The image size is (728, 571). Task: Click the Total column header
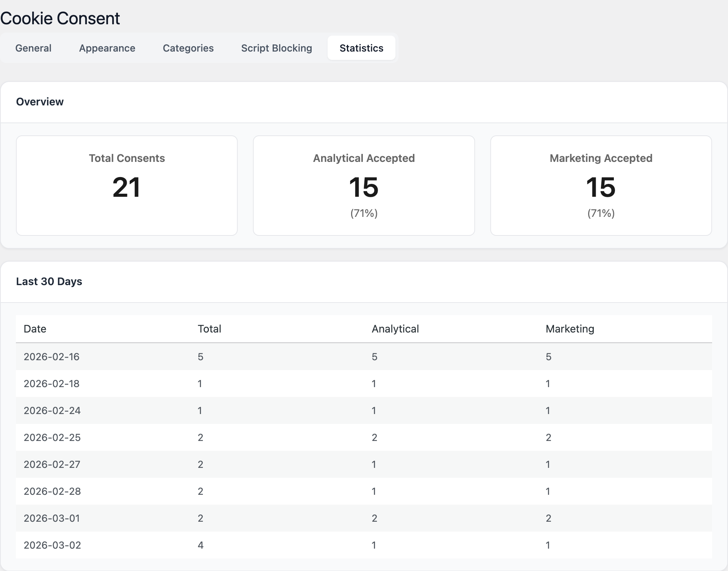(x=209, y=329)
